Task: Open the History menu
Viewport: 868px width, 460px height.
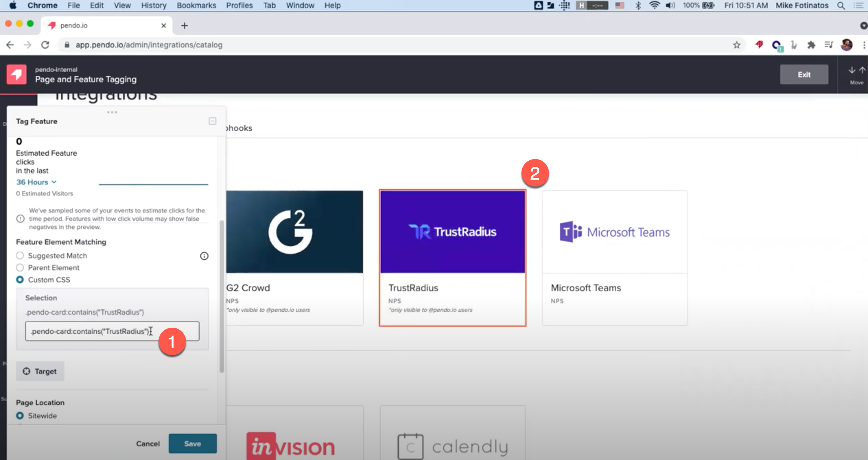Action: click(x=154, y=5)
